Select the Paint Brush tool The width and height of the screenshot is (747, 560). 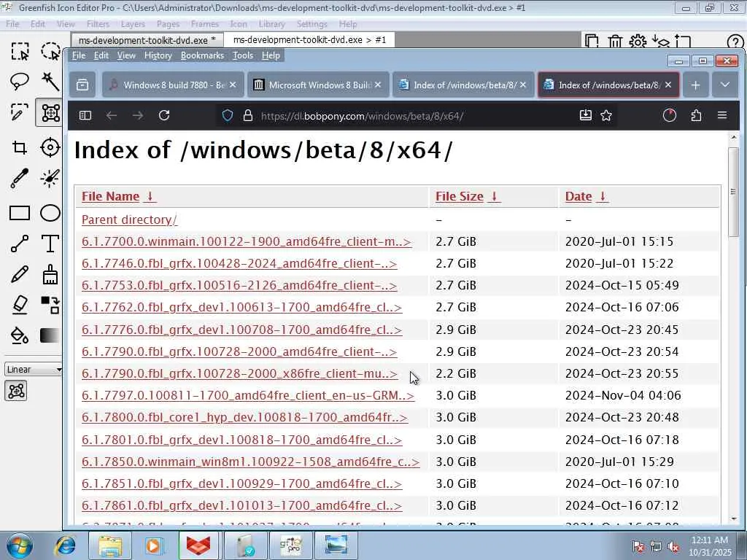50,274
